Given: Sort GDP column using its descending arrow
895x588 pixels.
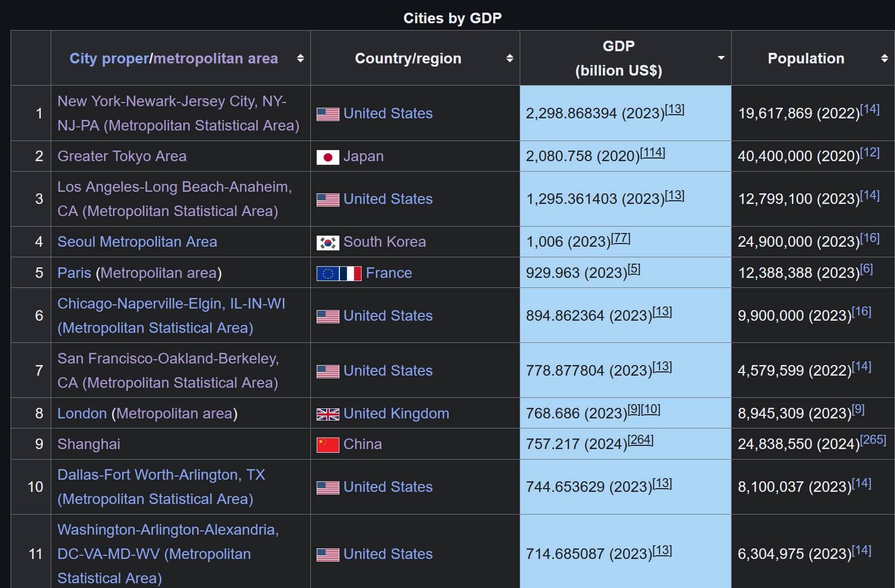Looking at the screenshot, I should pyautogui.click(x=721, y=58).
